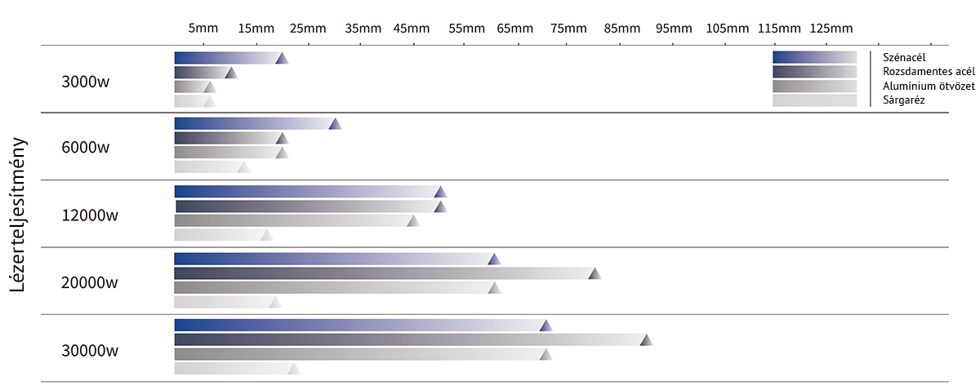Click the Sárgaréz legend swatch
The height and width of the screenshot is (386, 980).
(x=814, y=100)
